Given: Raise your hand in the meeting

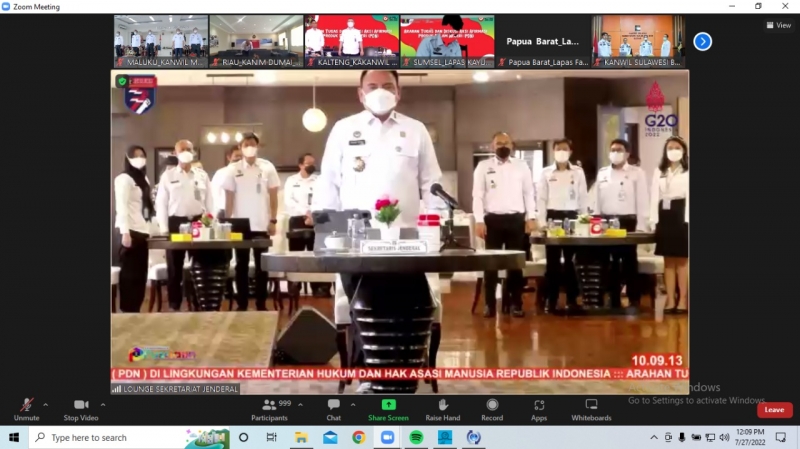Looking at the screenshot, I should pyautogui.click(x=442, y=408).
